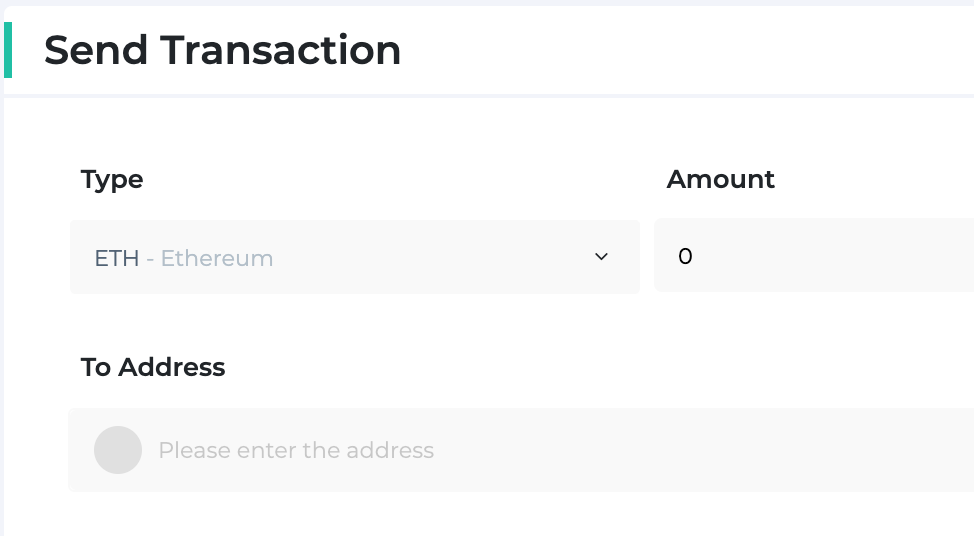Screen dimensions: 974x536
Task: Click the word "To" in address label
Action: (96, 367)
